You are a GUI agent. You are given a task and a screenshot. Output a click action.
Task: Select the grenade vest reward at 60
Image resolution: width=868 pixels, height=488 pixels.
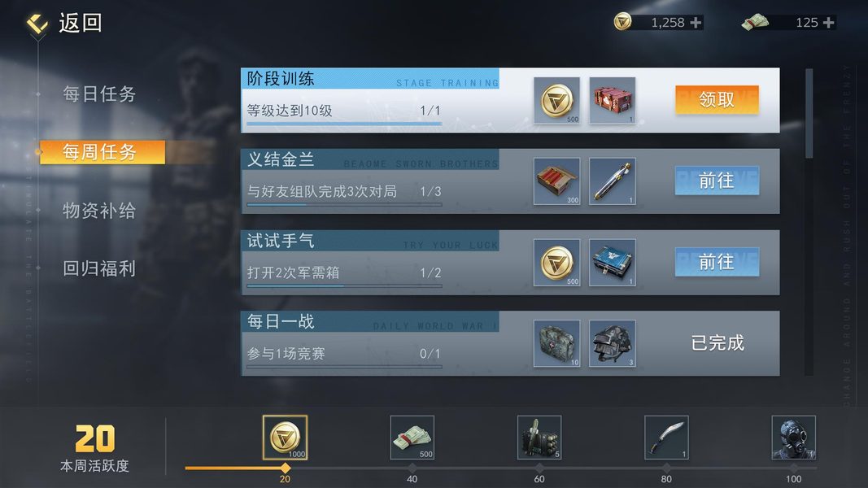pos(539,438)
